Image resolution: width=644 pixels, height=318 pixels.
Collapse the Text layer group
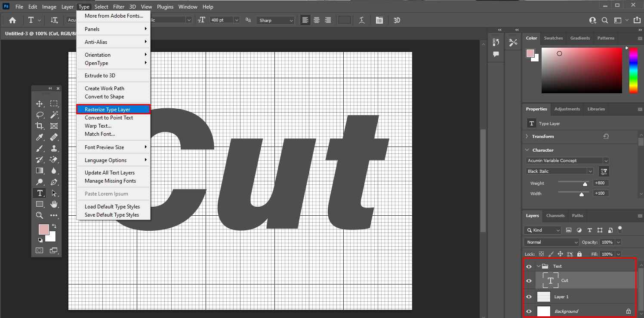click(538, 266)
